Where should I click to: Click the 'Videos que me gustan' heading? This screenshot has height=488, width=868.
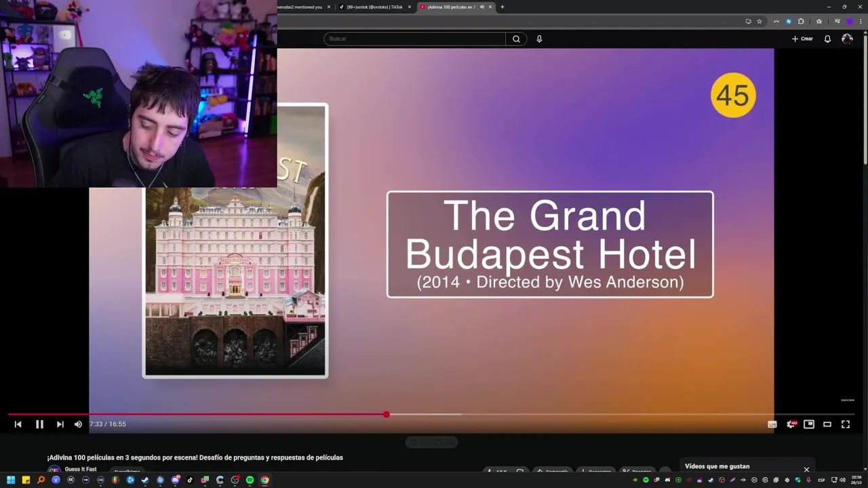point(717,466)
